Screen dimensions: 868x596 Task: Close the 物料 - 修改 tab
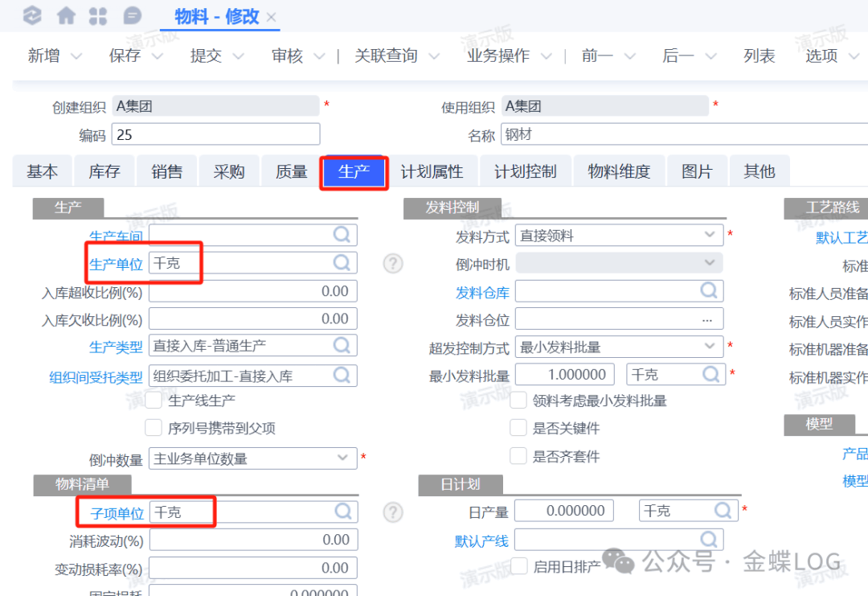pyautogui.click(x=272, y=17)
